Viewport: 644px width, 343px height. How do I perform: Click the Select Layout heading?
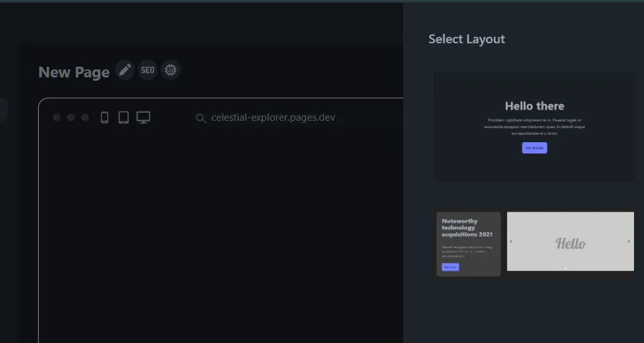point(466,39)
